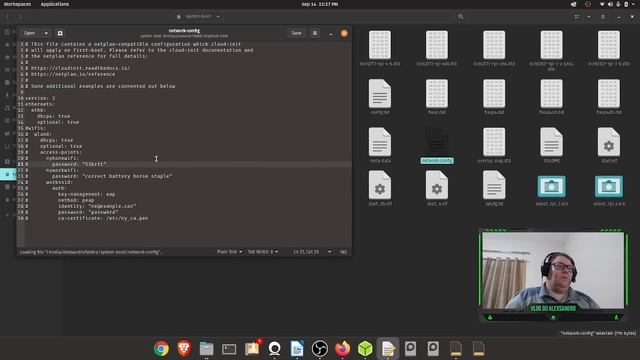Open the text editor hamburger menu
The height and width of the screenshot is (360, 640).
click(315, 33)
